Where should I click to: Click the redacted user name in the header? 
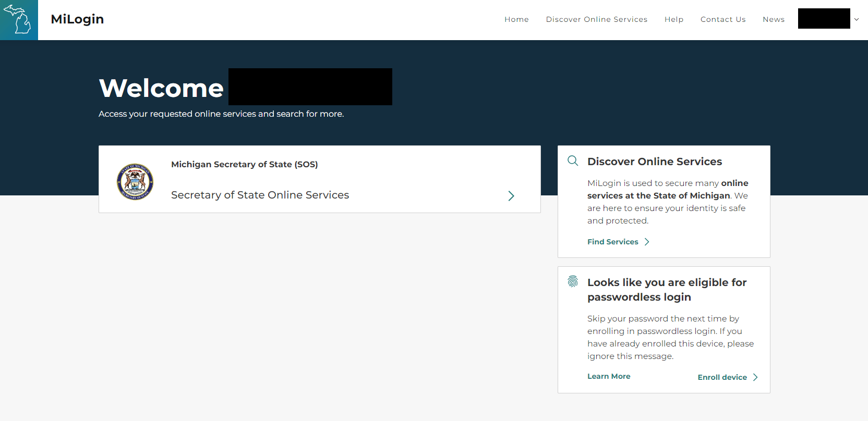tap(824, 19)
